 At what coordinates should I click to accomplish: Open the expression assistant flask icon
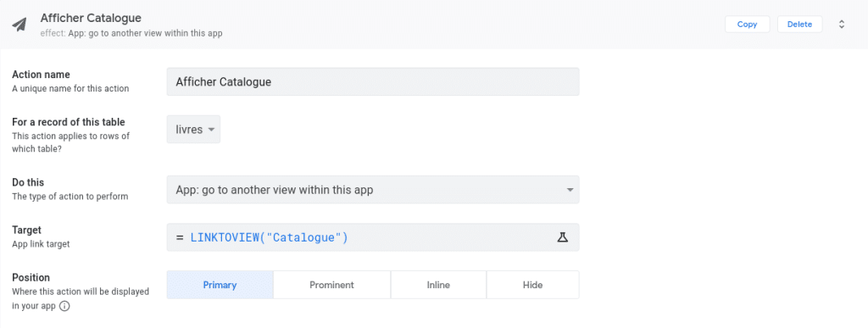(563, 237)
